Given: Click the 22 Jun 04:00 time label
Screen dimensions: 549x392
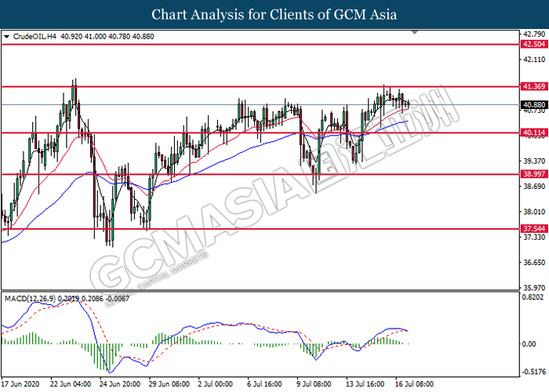Looking at the screenshot, I should point(71,384).
